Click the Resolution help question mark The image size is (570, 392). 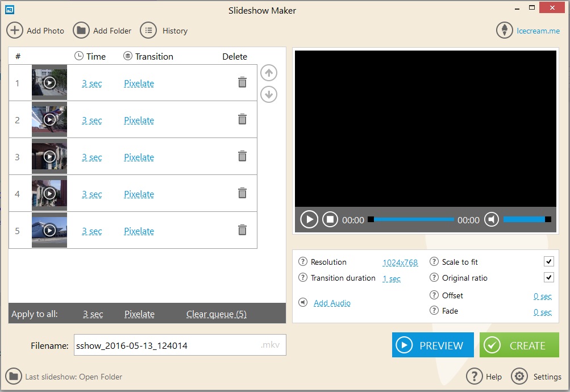pos(302,262)
